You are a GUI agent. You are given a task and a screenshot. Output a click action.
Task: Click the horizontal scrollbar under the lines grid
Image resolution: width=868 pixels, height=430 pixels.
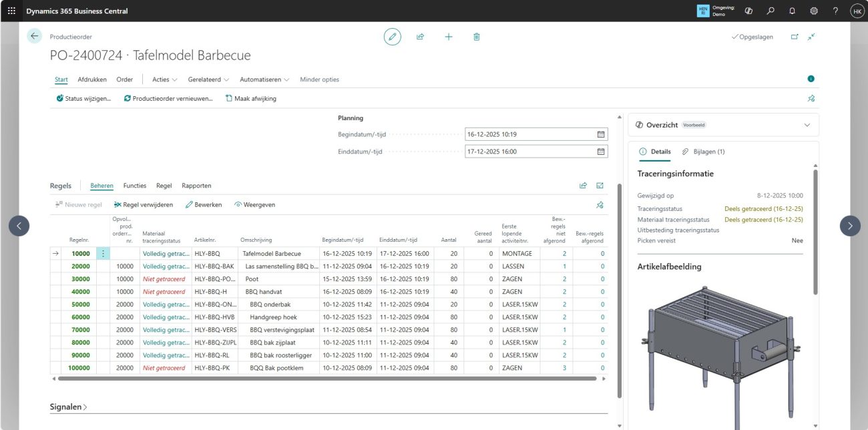pyautogui.click(x=327, y=379)
